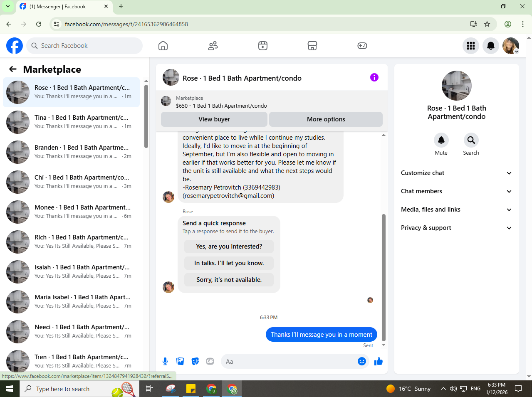Screen dimensions: 532x397
Task: Expand the Privacy & support section
Action: (x=456, y=228)
